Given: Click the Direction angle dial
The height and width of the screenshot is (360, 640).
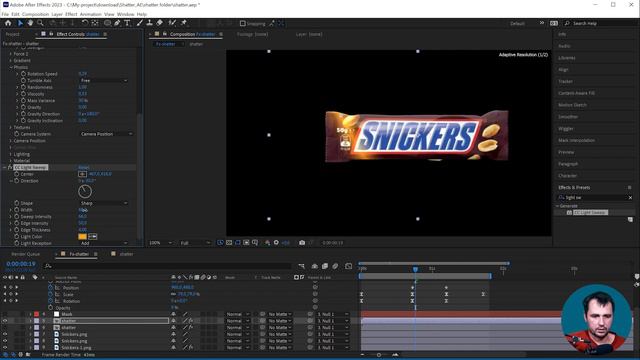Looking at the screenshot, I should coord(85,191).
